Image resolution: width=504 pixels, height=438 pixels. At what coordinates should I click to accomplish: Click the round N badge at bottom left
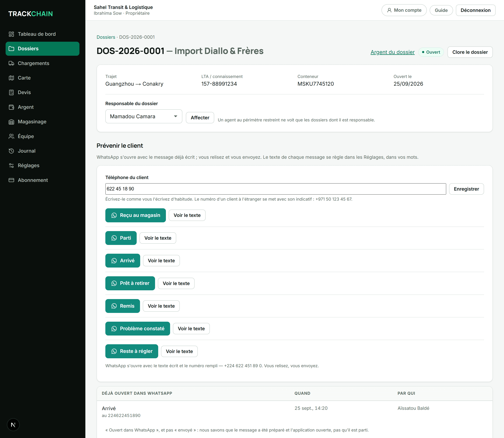tap(13, 425)
